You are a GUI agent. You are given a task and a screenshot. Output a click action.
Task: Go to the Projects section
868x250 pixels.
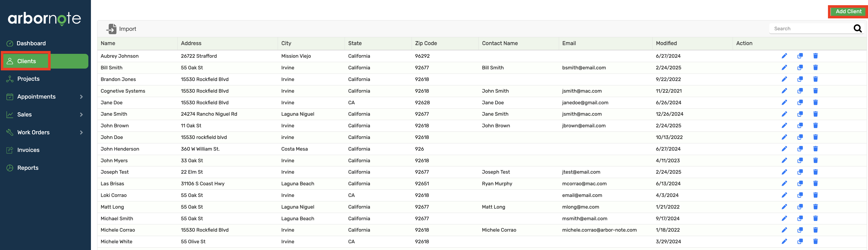point(28,79)
